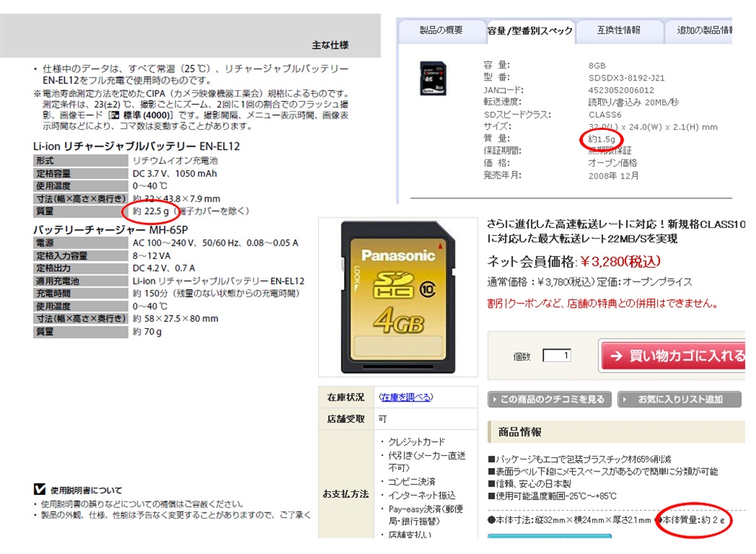
Task: Click the charger 電源 value AC 100~240 V
Action: pos(216,243)
